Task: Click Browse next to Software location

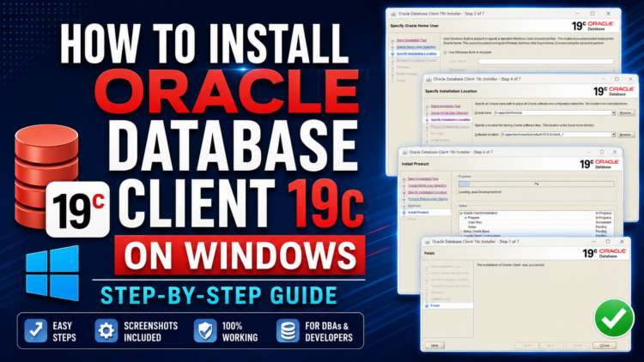Action: click(626, 135)
